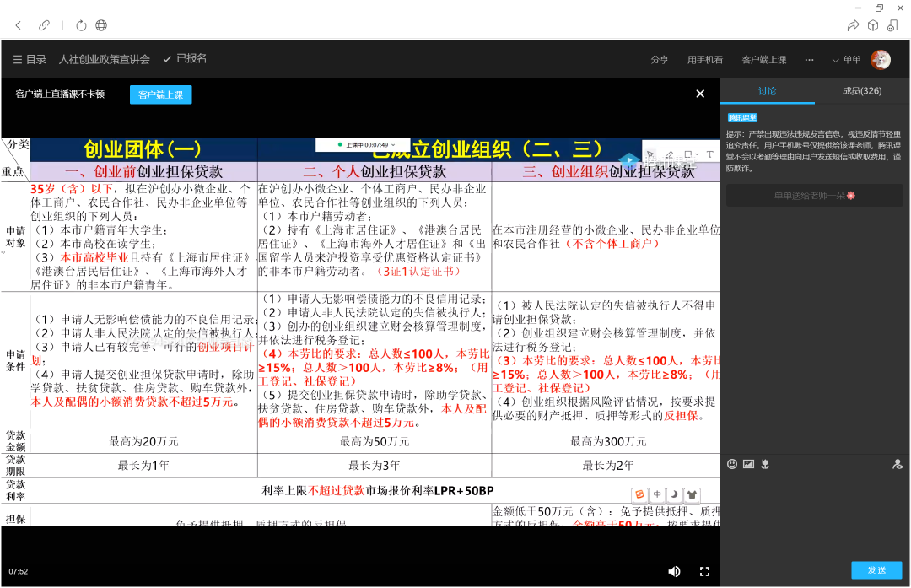The width and height of the screenshot is (911, 588).
Task: Copy the page link with the chain icon
Action: tap(44, 25)
